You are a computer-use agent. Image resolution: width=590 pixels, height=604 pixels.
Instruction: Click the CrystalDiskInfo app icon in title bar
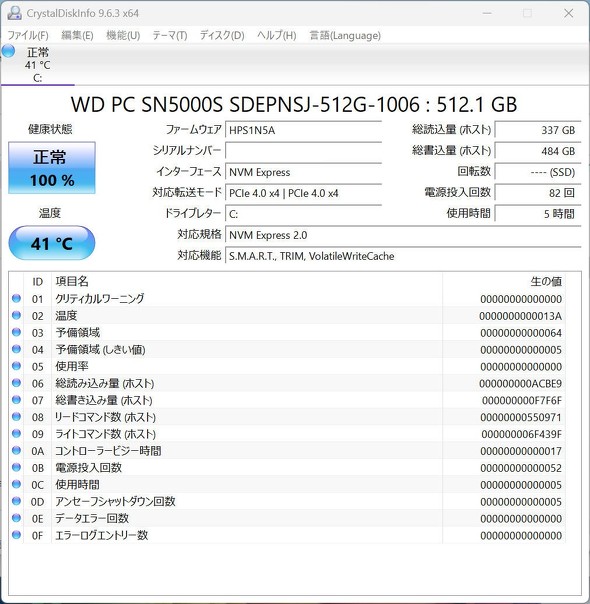tap(14, 13)
